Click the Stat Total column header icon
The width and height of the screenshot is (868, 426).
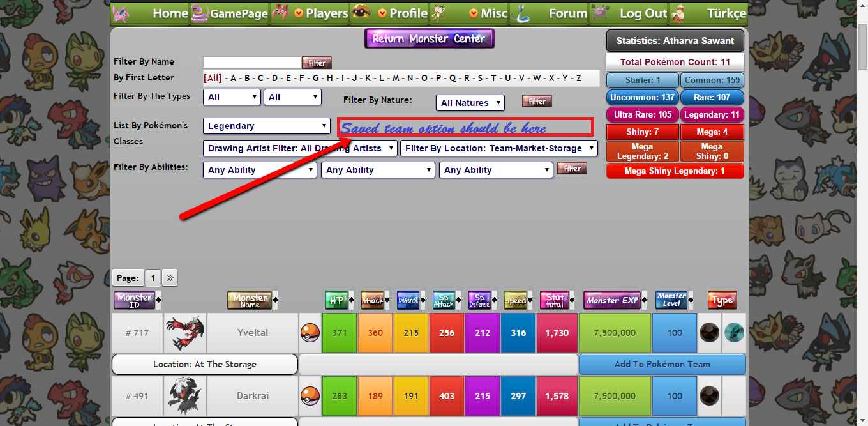(554, 300)
